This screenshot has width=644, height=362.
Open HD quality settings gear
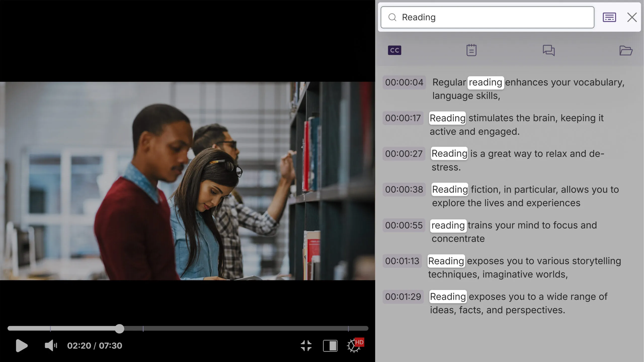coord(354,346)
